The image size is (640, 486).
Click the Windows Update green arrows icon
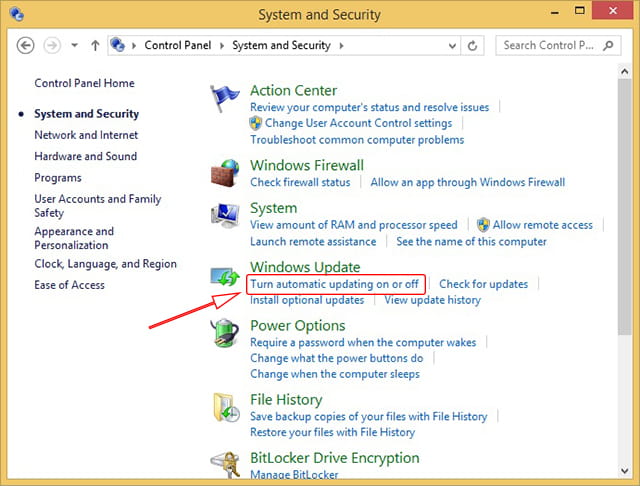(225, 277)
